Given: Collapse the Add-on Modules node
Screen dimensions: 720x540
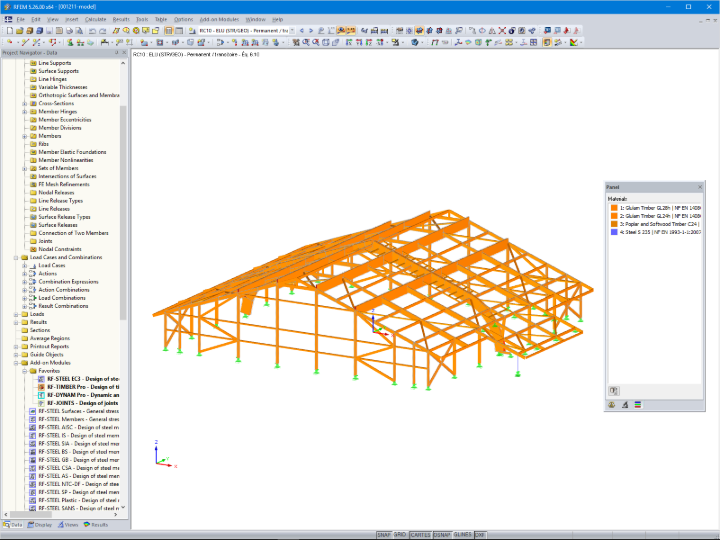Looking at the screenshot, I should pos(16,363).
